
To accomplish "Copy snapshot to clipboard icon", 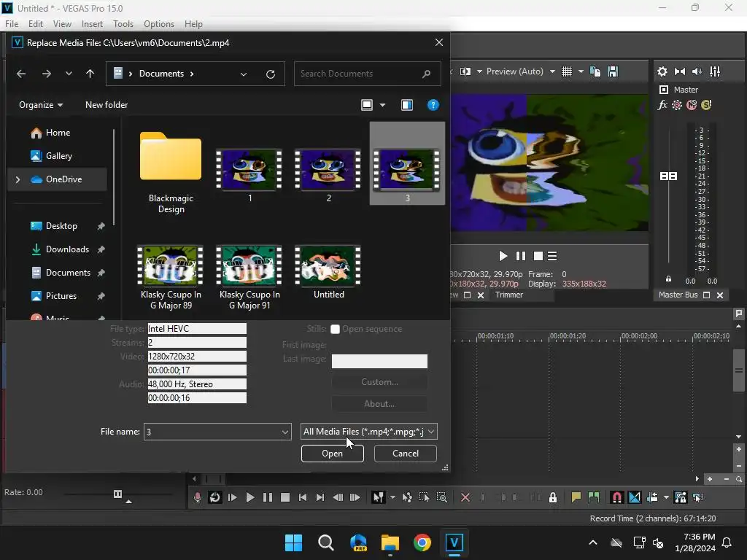I will point(595,71).
